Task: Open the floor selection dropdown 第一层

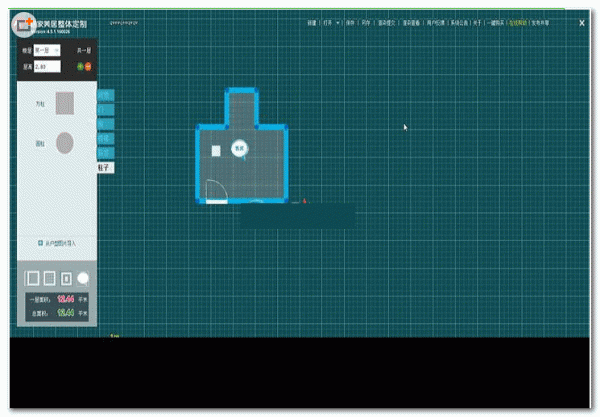Action: coord(46,48)
